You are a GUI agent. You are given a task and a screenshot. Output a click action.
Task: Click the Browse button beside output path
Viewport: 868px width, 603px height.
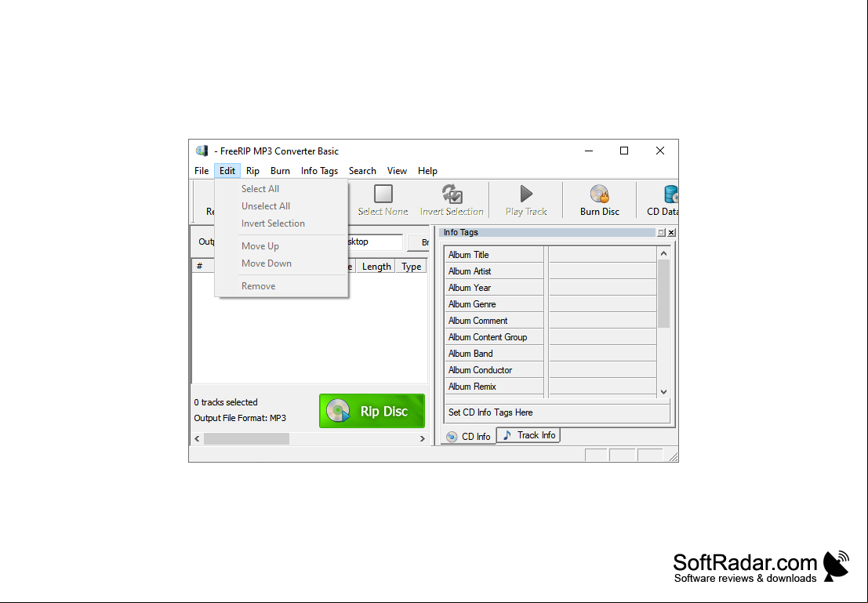tap(419, 242)
